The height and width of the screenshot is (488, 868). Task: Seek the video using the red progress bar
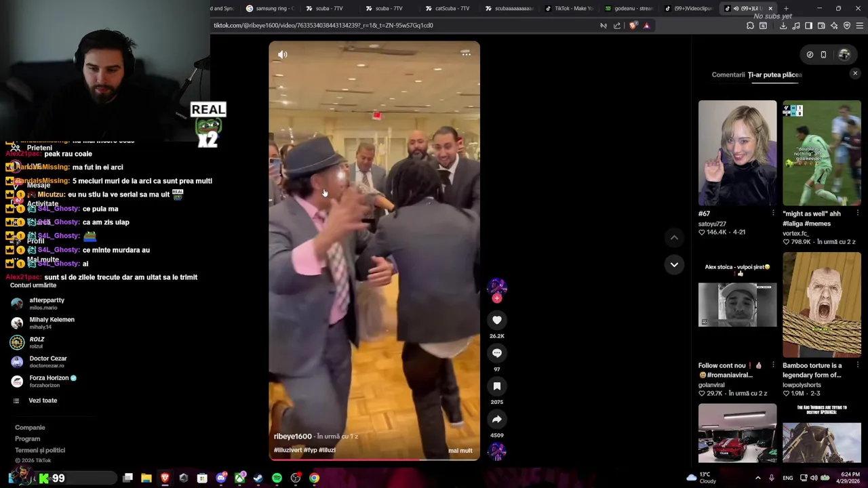(x=374, y=460)
